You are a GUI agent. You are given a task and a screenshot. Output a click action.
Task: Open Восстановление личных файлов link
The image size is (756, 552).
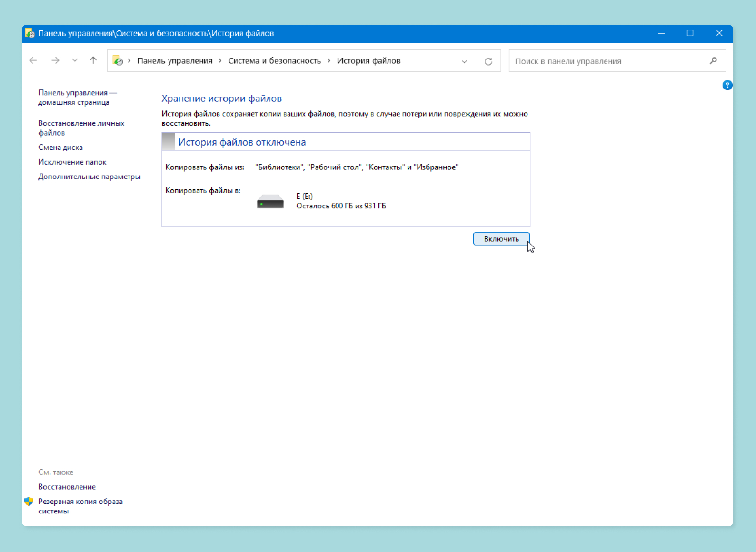[x=81, y=128]
